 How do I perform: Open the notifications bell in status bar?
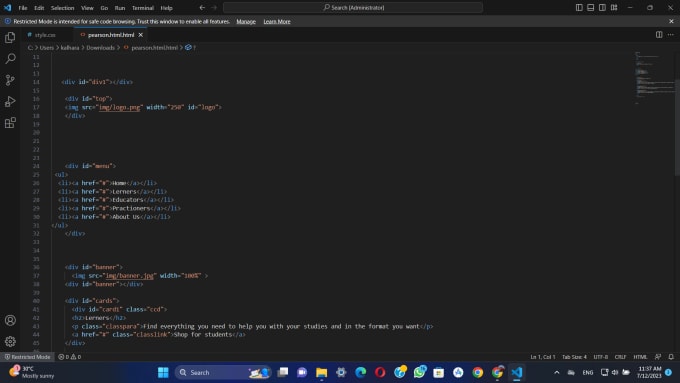tap(671, 357)
